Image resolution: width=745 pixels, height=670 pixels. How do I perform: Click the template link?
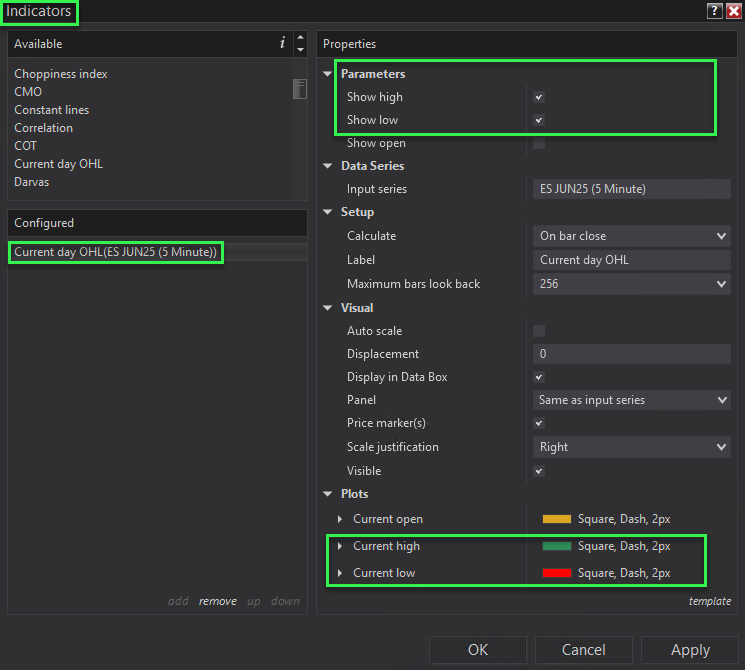[x=710, y=601]
